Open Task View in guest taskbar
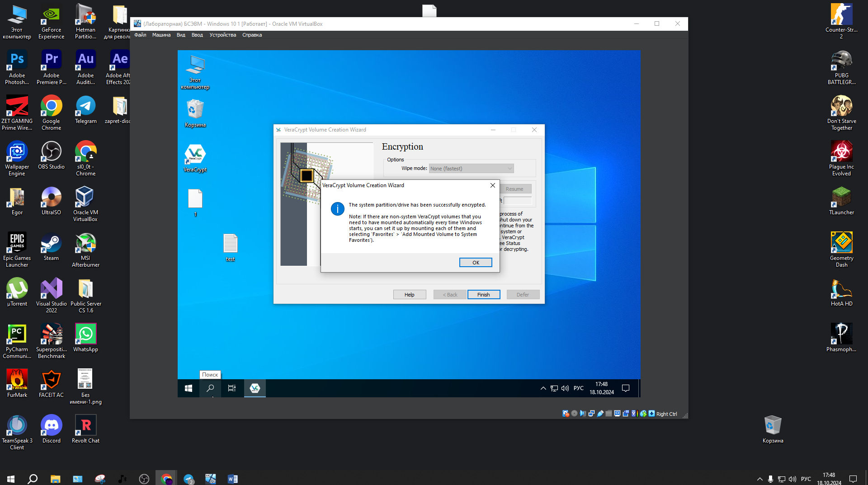This screenshot has height=485, width=868. click(232, 388)
